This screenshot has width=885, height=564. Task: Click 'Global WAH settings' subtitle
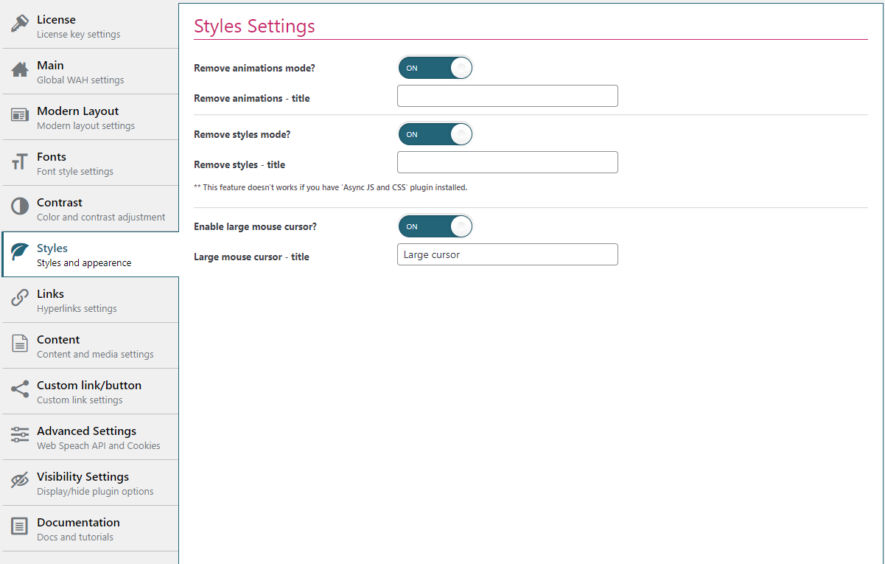[x=80, y=80]
